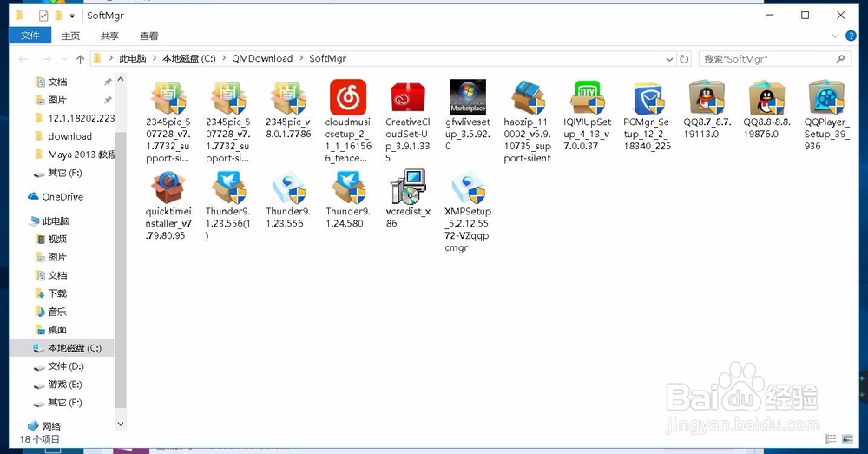Select the Thunder9.1.23.556 white box installer
This screenshot has height=454, width=868.
288,200
